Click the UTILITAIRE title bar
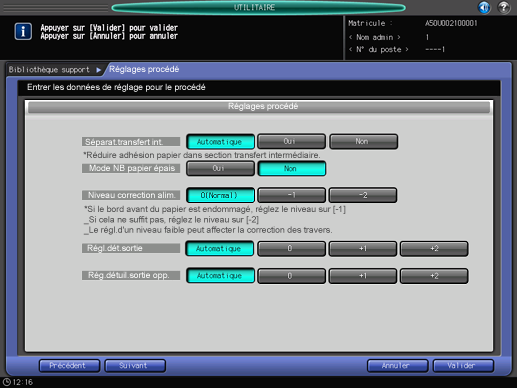The height and width of the screenshot is (388, 517). pyautogui.click(x=258, y=7)
